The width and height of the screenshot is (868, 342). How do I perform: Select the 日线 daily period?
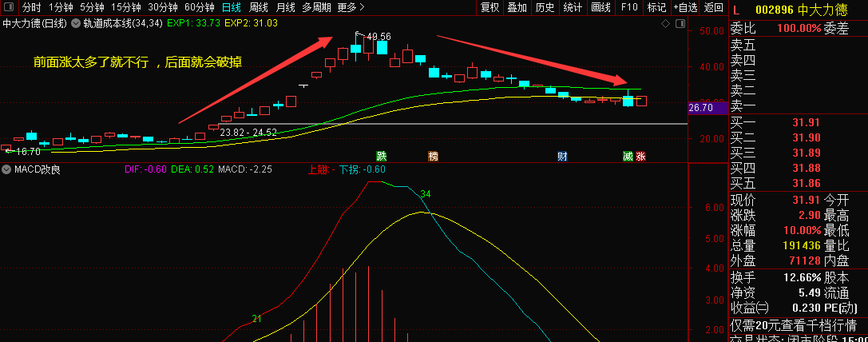[x=231, y=8]
